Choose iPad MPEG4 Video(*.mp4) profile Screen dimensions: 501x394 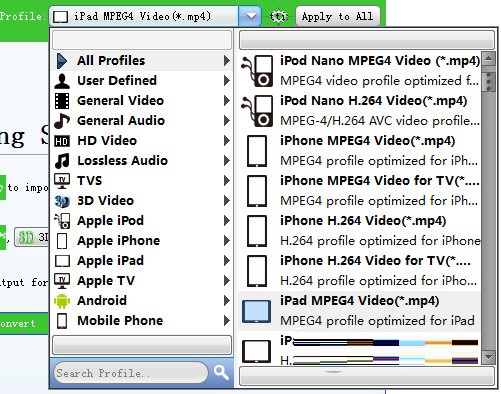pyautogui.click(x=360, y=311)
